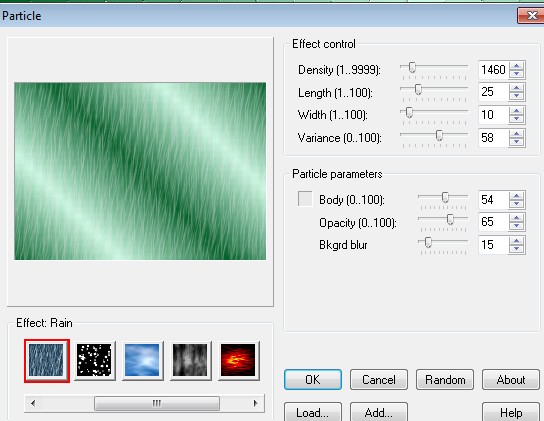The width and height of the screenshot is (544, 421).
Task: Increase Width value using up arrow
Action: click(517, 111)
